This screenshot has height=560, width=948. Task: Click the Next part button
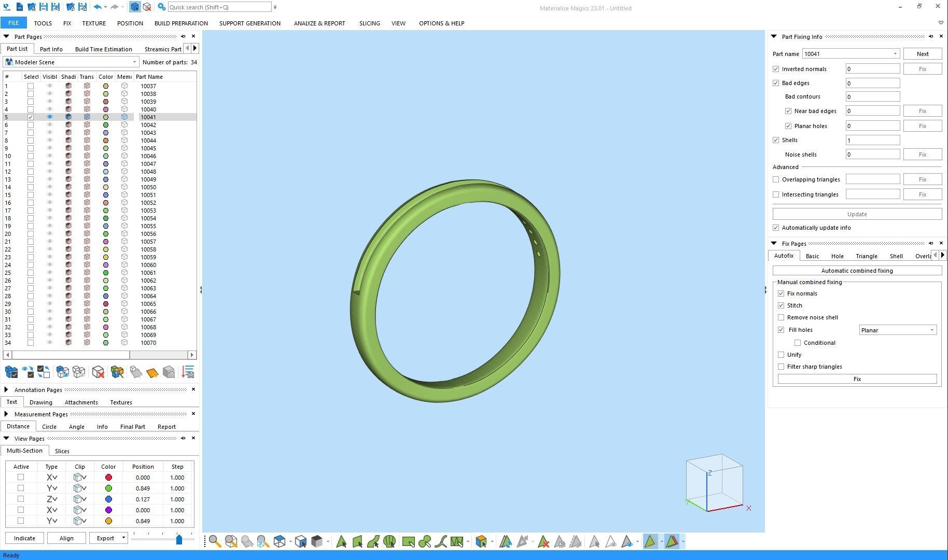click(922, 54)
